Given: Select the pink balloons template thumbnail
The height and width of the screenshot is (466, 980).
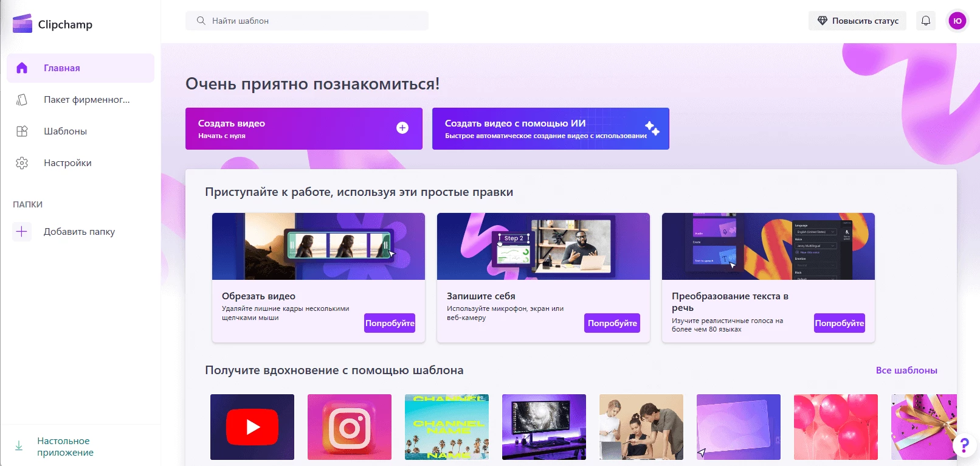Looking at the screenshot, I should click(836, 427).
